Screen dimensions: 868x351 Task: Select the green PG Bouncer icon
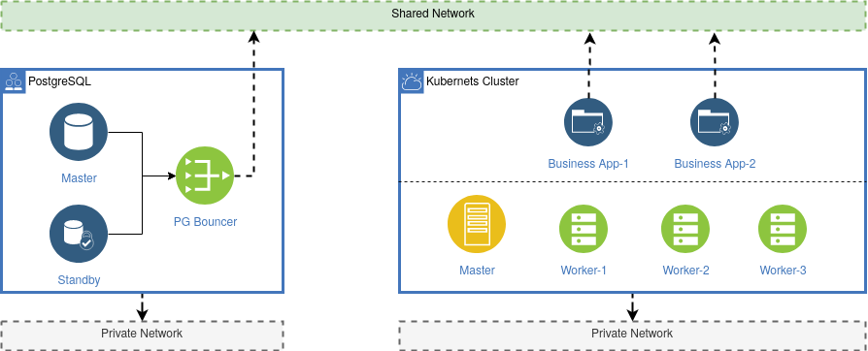205,175
